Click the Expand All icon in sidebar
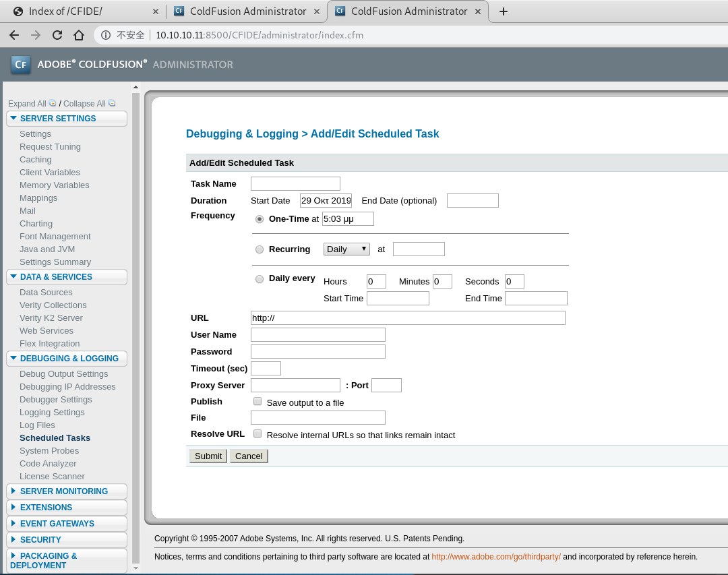 pos(52,103)
